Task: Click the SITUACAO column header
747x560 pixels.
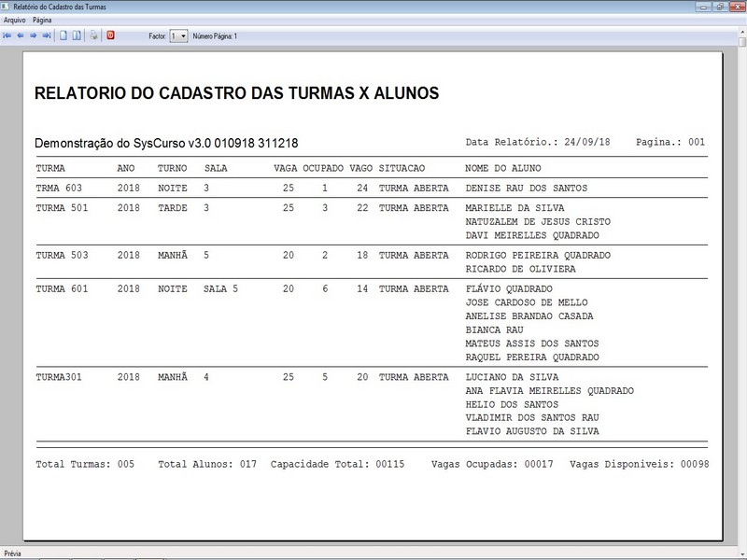Action: pos(402,168)
